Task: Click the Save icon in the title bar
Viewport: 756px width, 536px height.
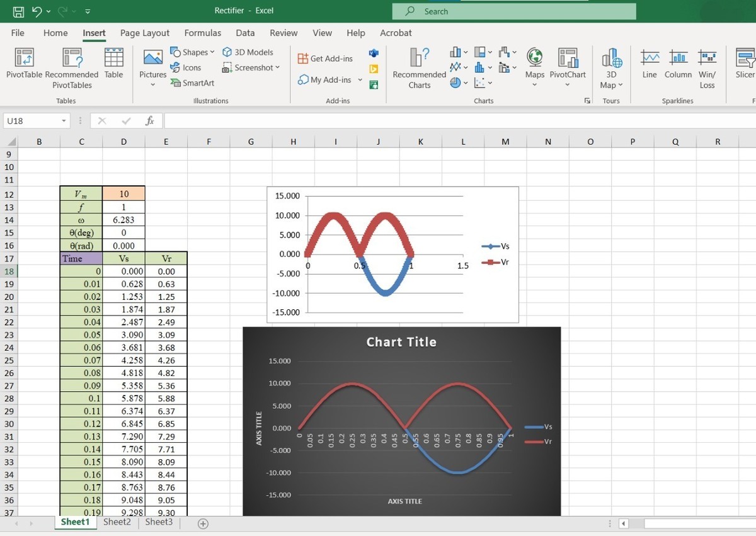Action: coord(19,11)
